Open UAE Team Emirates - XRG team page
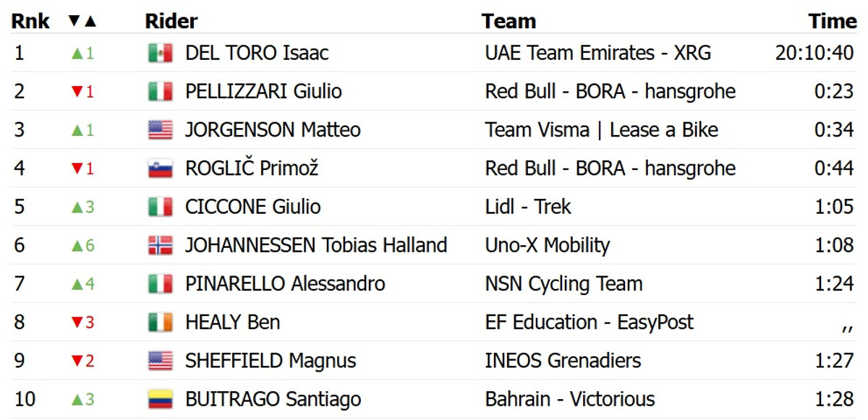Image resolution: width=868 pixels, height=420 pixels. click(x=598, y=53)
